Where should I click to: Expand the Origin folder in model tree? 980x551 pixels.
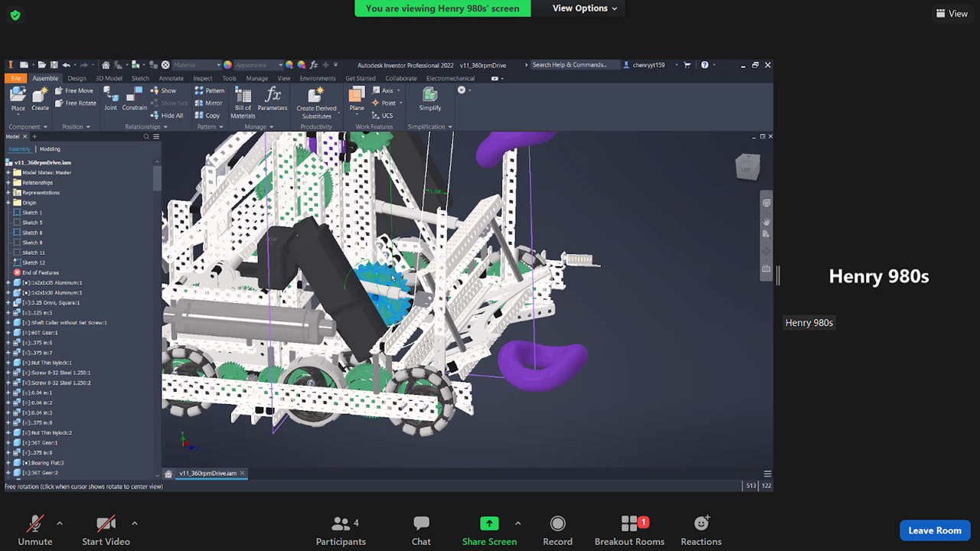(8, 203)
